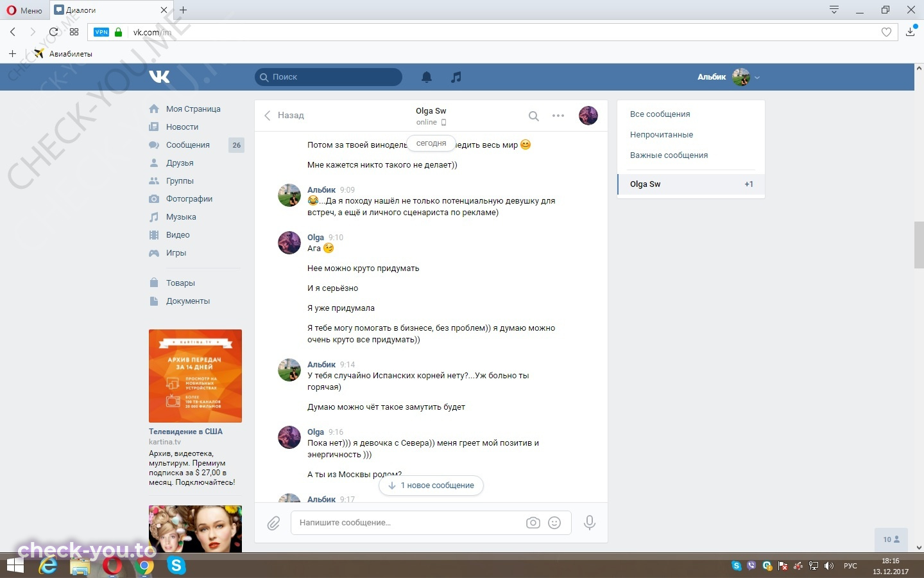
Task: Record voice message microphone icon
Action: tap(590, 523)
